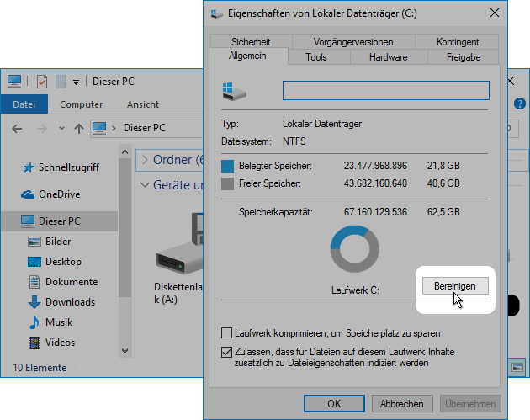Click the Videos filmstrip icon in sidebar
Screen dimensions: 530x420
coord(34,343)
